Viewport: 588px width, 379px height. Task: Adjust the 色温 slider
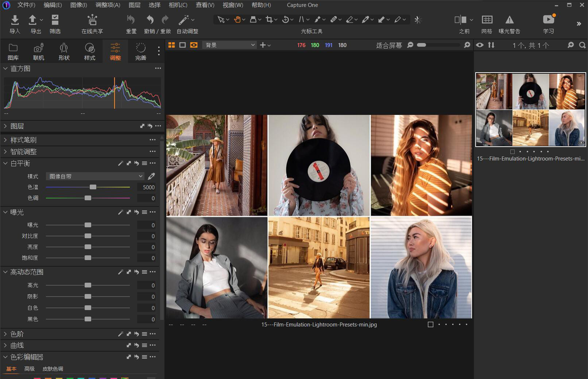click(x=93, y=187)
